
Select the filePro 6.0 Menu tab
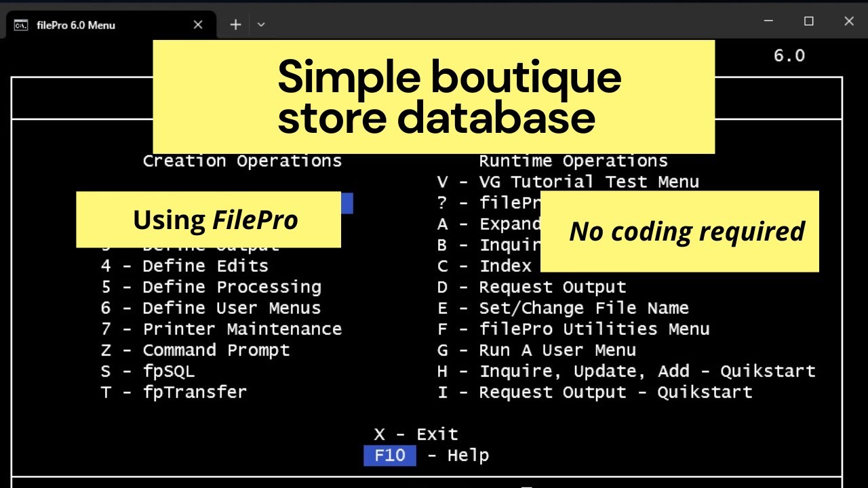click(x=110, y=25)
